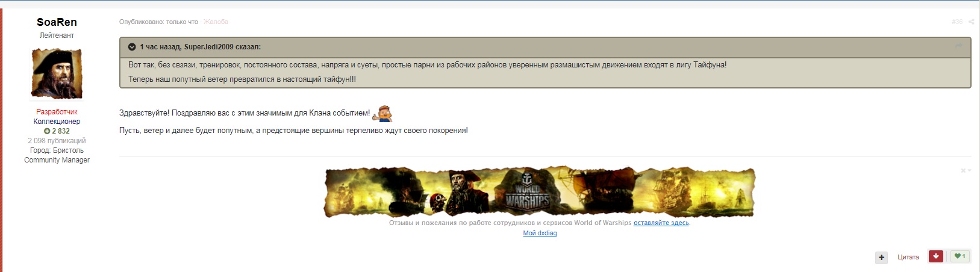Open the SoaRen username profile

(x=57, y=22)
